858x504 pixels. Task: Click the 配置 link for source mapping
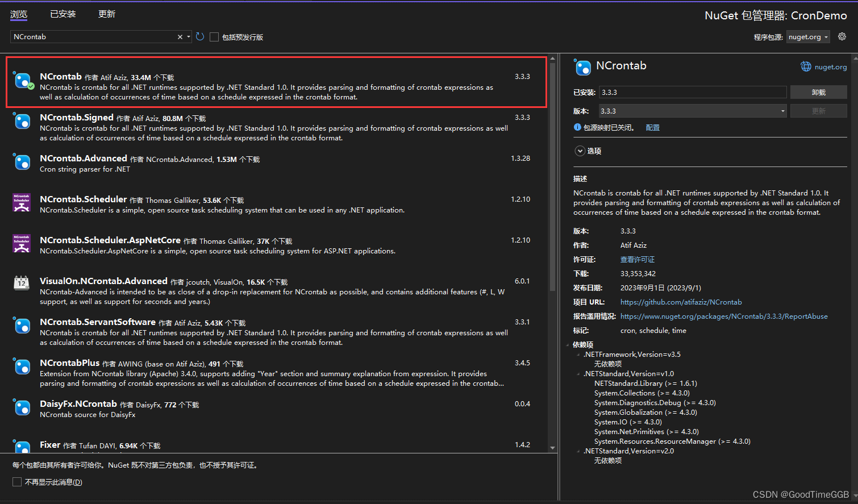click(653, 127)
